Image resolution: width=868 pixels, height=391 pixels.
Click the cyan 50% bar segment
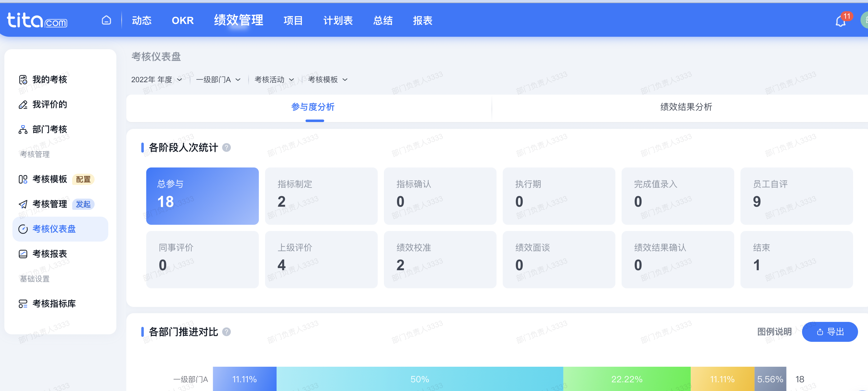420,379
